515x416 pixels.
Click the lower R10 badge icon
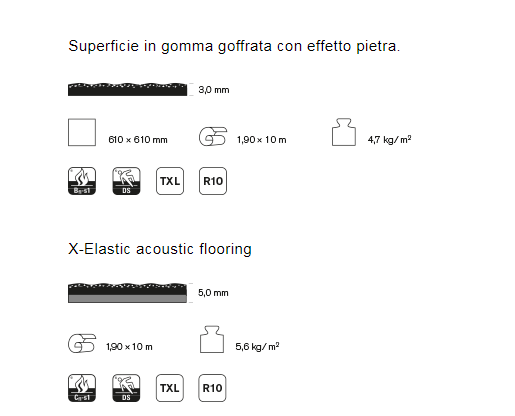point(212,388)
